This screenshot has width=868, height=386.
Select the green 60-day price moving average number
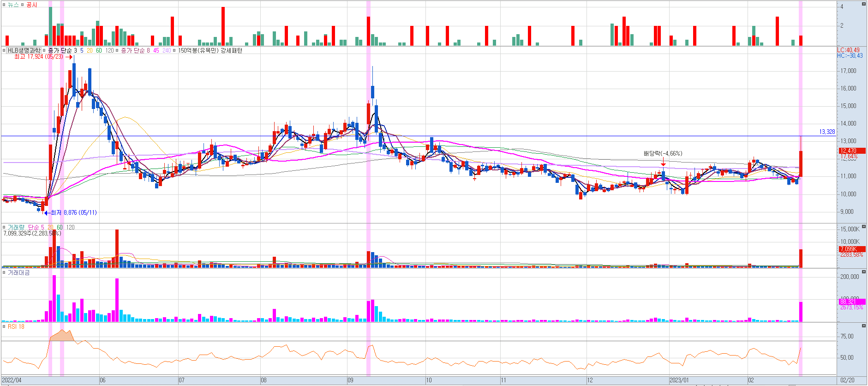[x=99, y=50]
